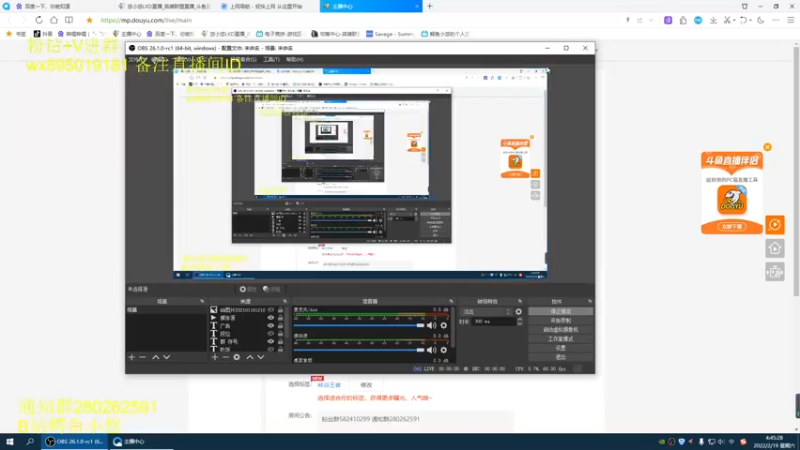Open the browser downloads icon
This screenshot has width=800, height=450.
713,20
